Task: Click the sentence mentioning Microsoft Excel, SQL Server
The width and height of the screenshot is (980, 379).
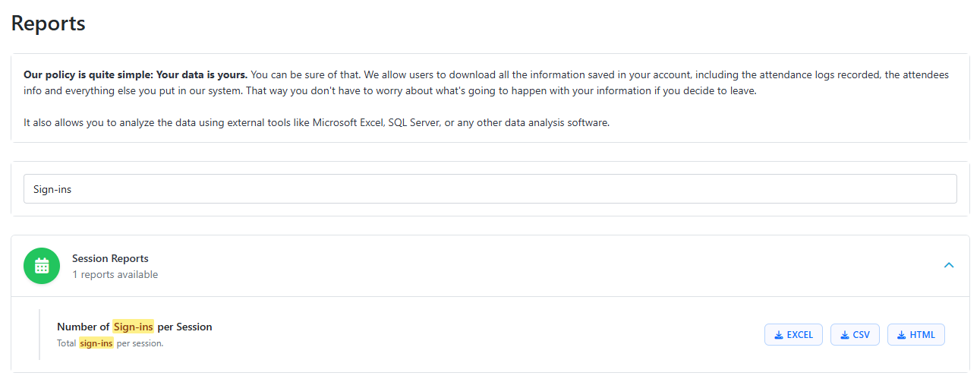Action: pos(317,122)
